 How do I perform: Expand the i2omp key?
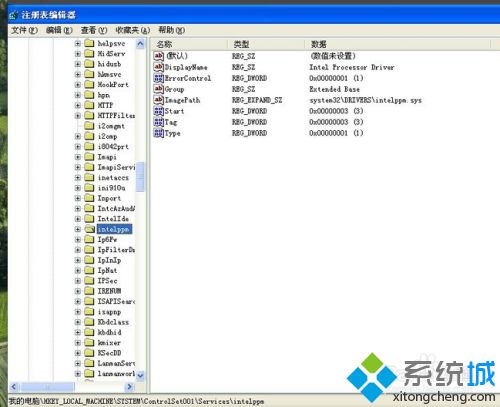point(78,136)
